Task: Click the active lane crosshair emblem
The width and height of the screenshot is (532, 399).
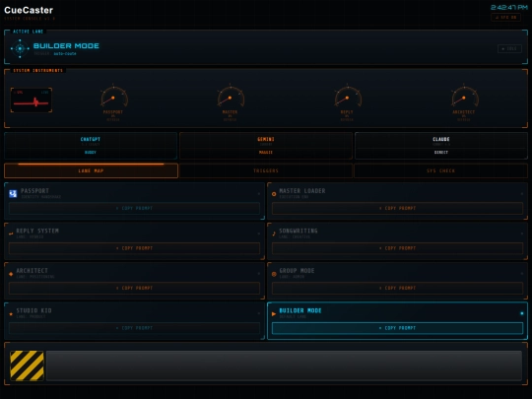Action: (20, 48)
